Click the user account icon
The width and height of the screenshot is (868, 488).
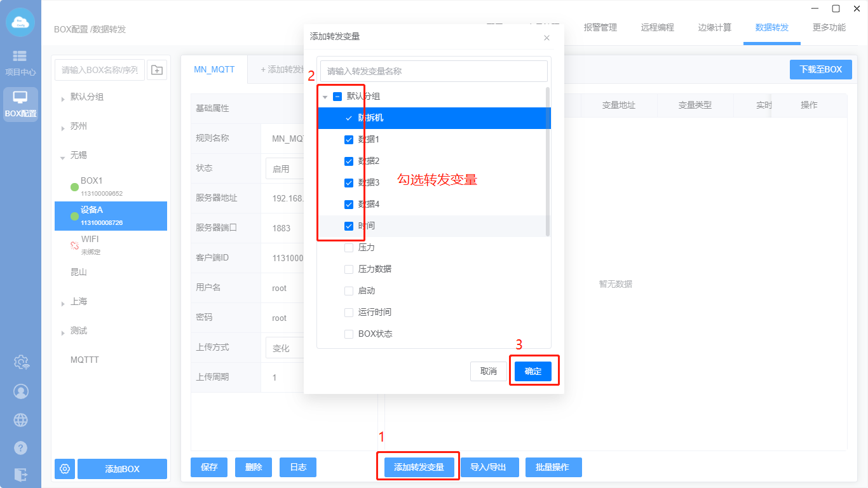click(x=21, y=391)
